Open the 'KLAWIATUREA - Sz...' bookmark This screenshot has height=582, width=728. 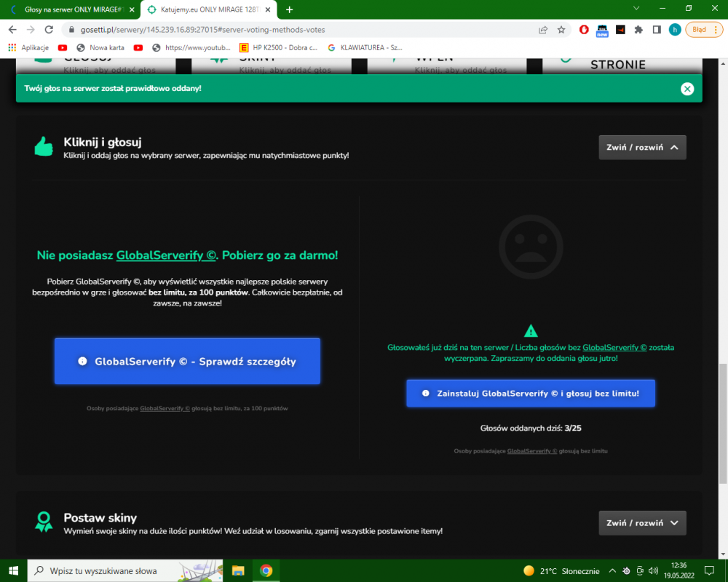(365, 47)
